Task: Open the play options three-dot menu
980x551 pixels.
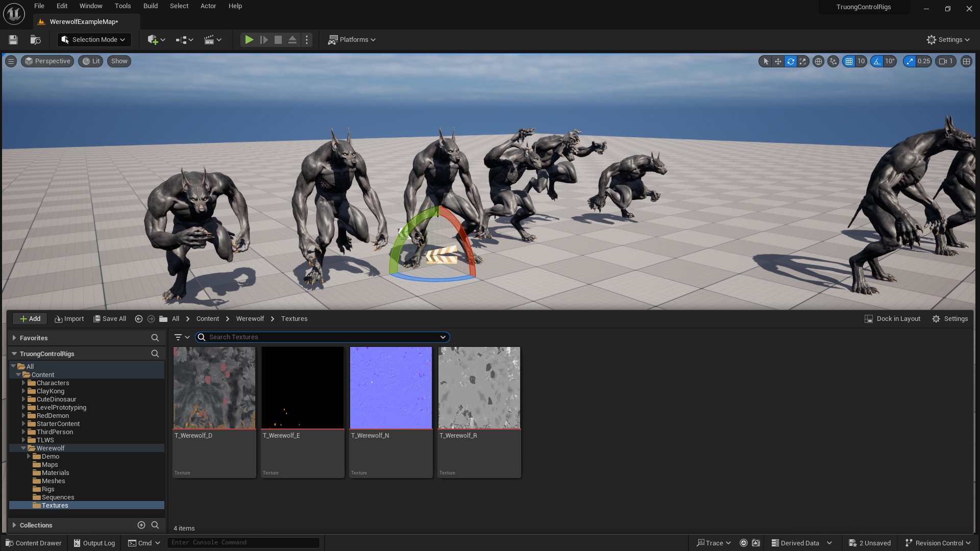Action: tap(307, 40)
